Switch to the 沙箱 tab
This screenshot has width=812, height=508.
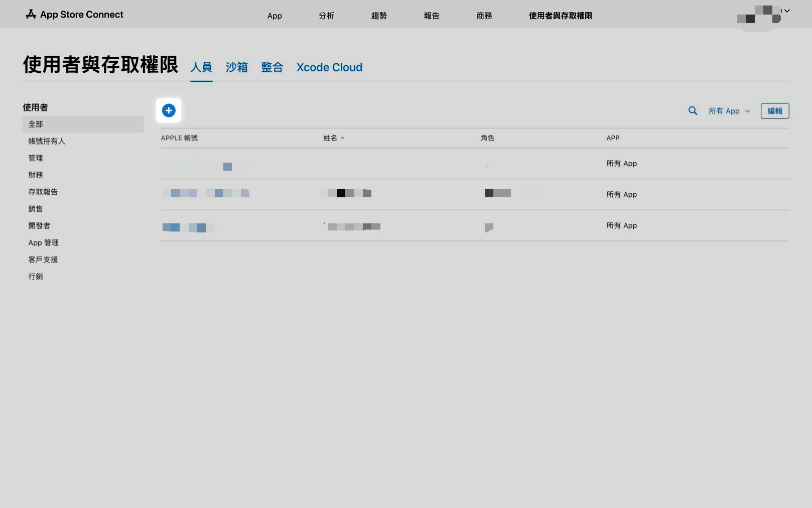(x=236, y=67)
